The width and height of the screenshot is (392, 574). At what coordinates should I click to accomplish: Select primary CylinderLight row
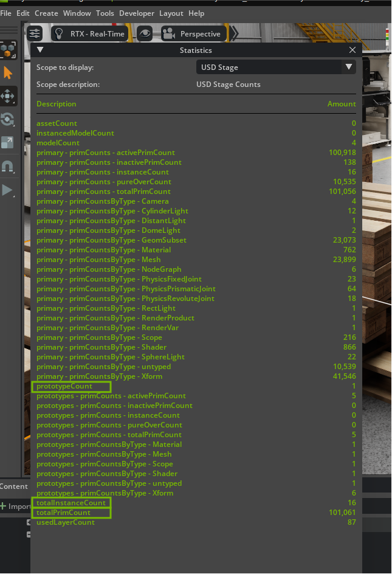coord(196,211)
